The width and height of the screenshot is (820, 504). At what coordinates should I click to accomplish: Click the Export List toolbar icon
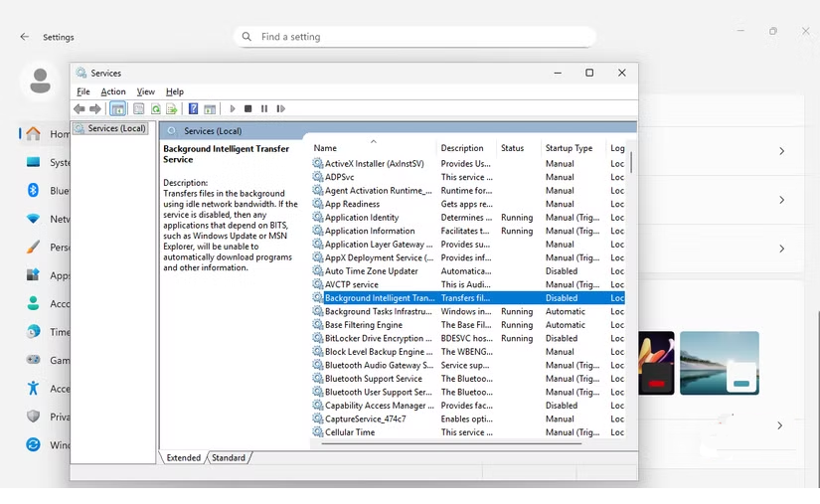tap(171, 109)
